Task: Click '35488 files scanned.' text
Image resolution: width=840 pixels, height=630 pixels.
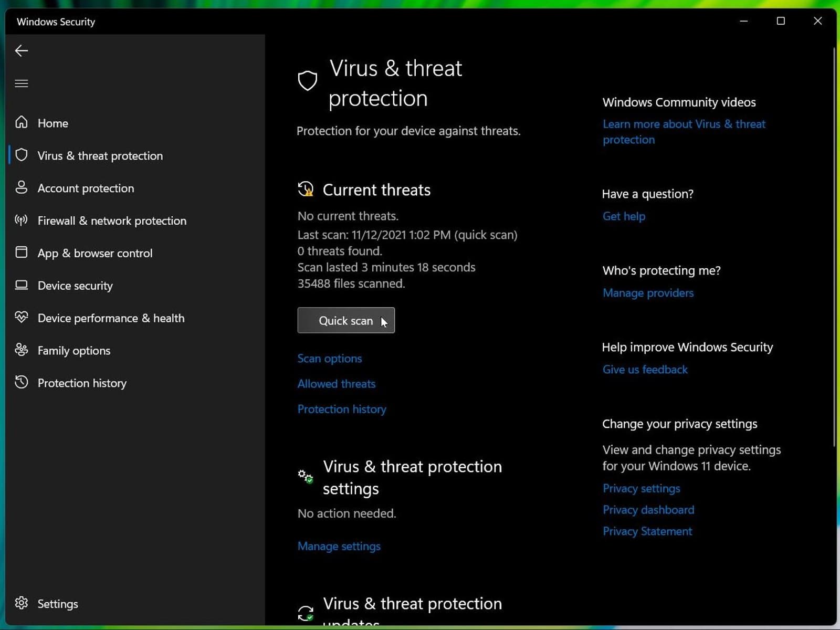Action: click(x=351, y=284)
